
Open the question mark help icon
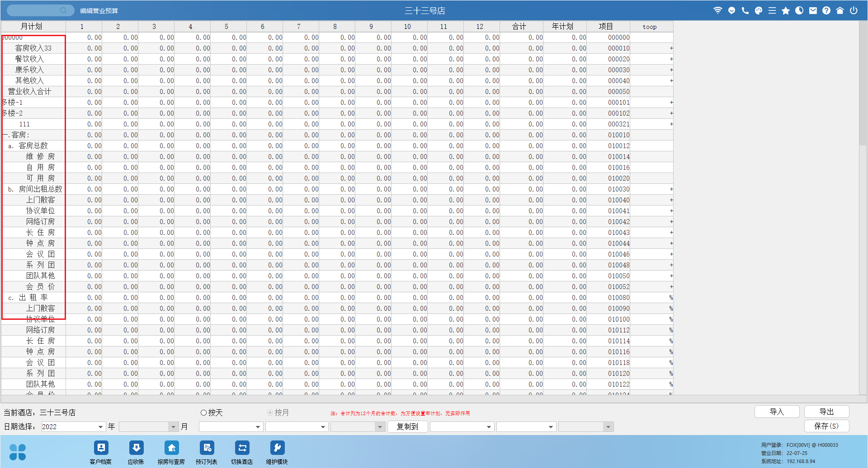click(x=826, y=10)
